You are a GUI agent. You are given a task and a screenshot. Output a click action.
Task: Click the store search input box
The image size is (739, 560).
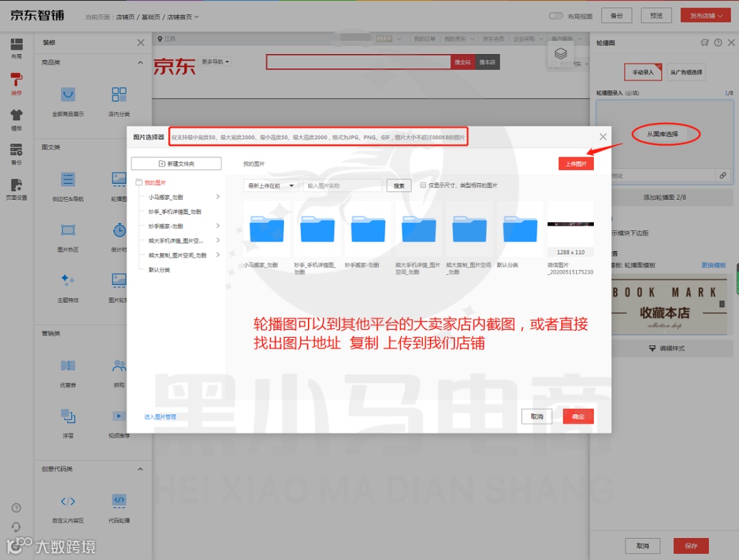coord(358,62)
